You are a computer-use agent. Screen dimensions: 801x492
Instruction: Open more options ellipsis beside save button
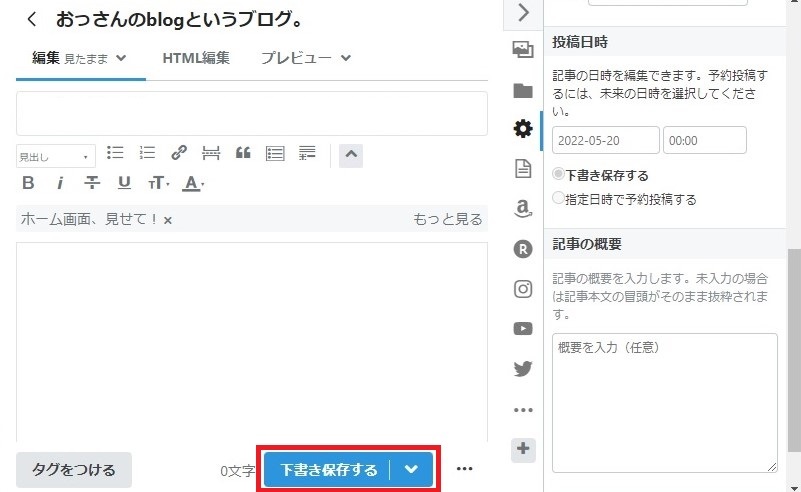click(x=464, y=468)
